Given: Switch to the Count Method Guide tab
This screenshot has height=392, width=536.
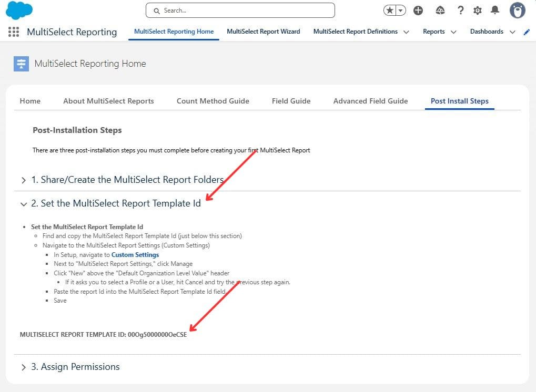Looking at the screenshot, I should pos(213,101).
